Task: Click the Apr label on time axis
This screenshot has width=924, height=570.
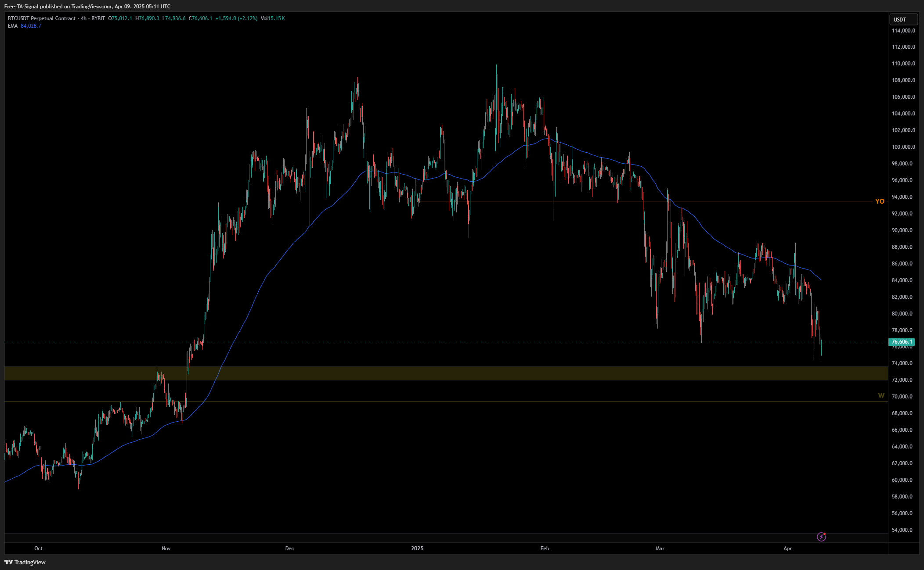Action: coord(788,548)
